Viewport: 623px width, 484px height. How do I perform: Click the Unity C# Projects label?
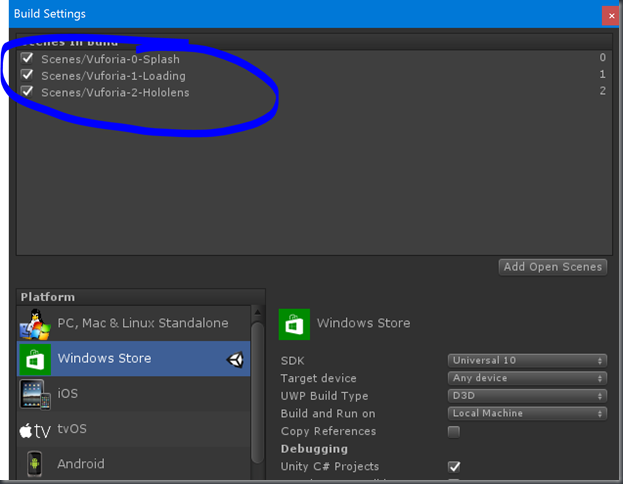point(330,467)
